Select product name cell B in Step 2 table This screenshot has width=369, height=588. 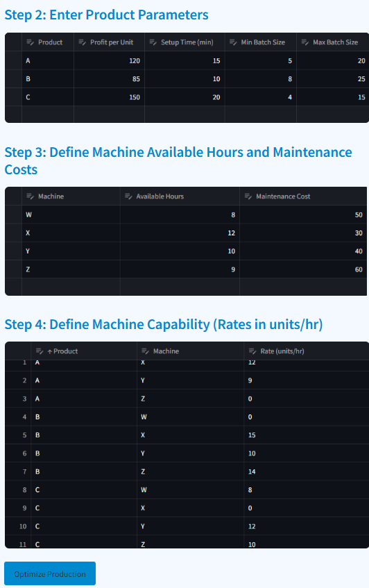click(48, 79)
